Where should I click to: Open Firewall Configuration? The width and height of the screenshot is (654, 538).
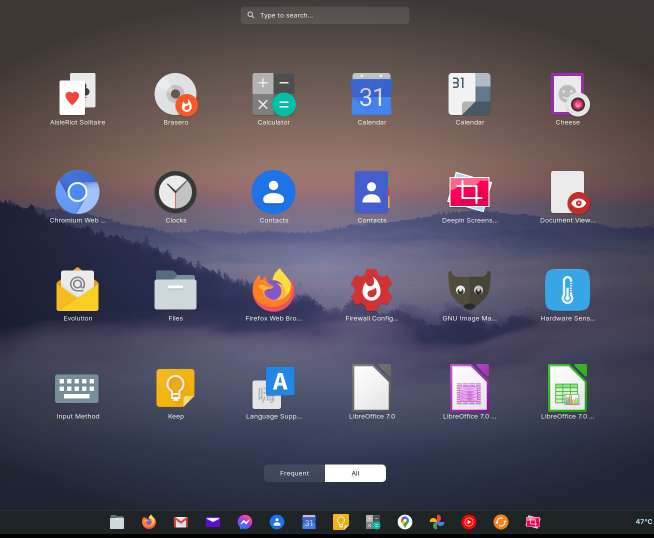pos(371,290)
